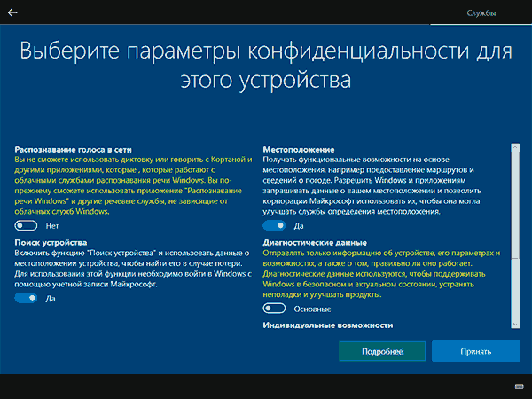This screenshot has width=532, height=399.
Task: Click the Местоположение section heading
Action: click(299, 149)
